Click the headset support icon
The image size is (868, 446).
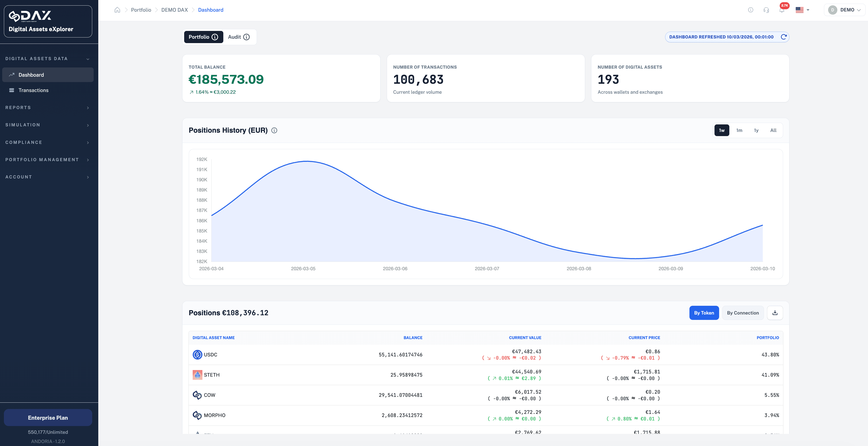click(x=766, y=10)
